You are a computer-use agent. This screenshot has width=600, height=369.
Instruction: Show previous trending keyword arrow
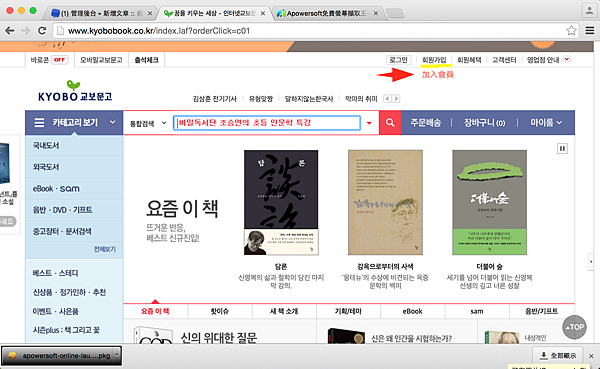click(x=387, y=99)
